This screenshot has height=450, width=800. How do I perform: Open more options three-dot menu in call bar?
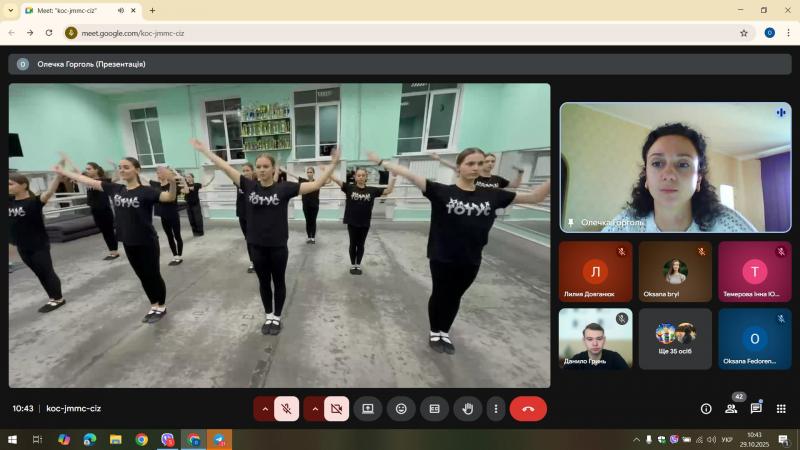495,409
